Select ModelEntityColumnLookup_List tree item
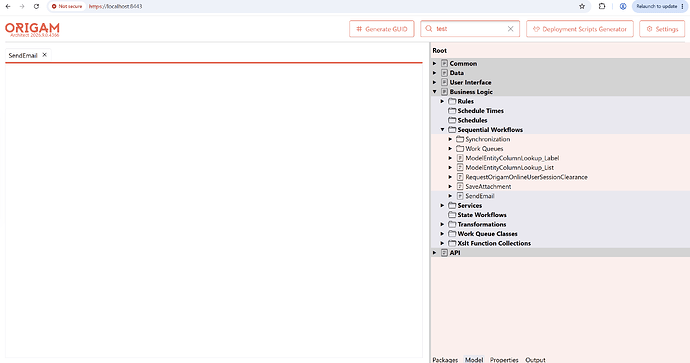The height and width of the screenshot is (363, 690). pos(510,168)
